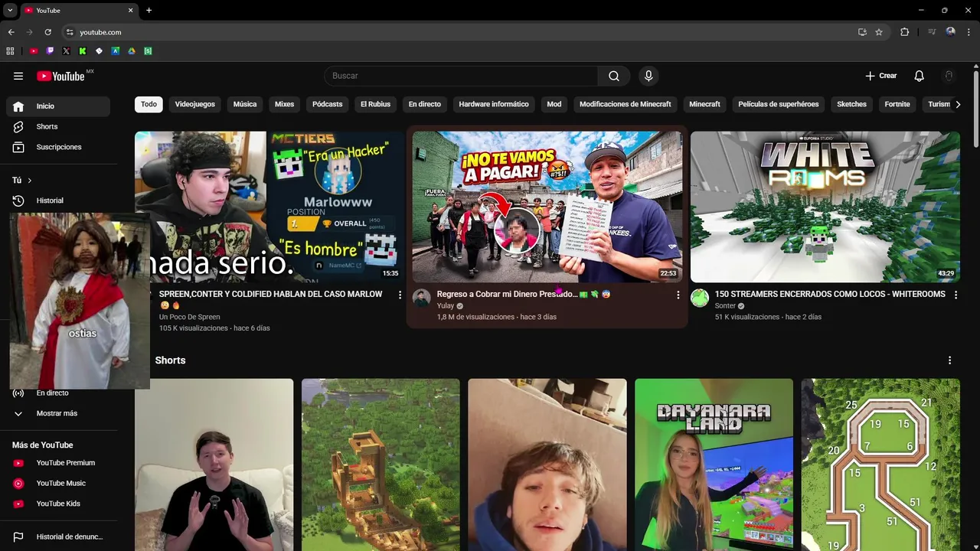Open the Chrome profile avatar
980x551 pixels.
click(x=950, y=32)
